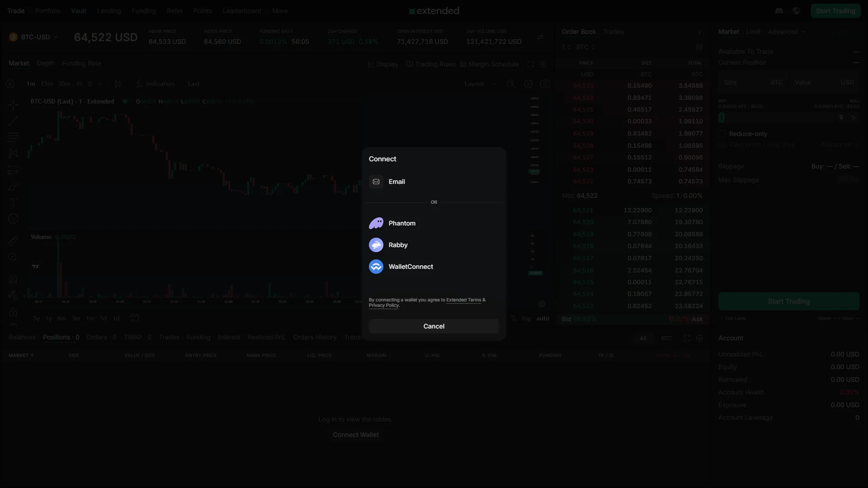This screenshot has height=488, width=868.
Task: Open the Discord icon in the header
Action: 779,11
